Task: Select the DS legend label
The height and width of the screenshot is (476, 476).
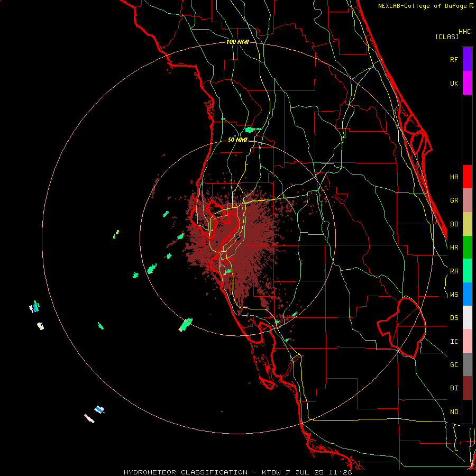Action: pos(454,318)
